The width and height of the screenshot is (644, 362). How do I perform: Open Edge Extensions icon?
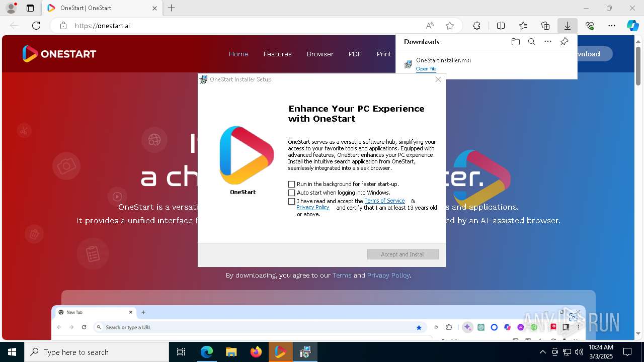pyautogui.click(x=476, y=26)
